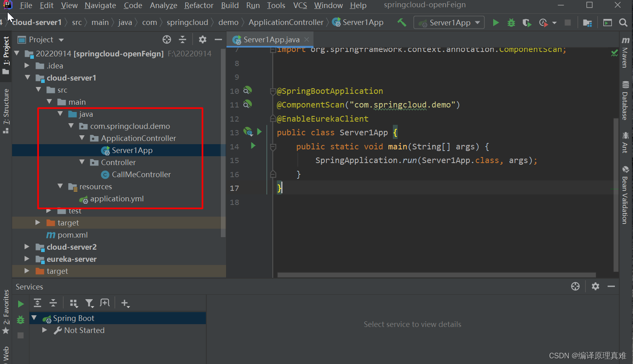
Task: Click the Spring bean gutter icon on line 10
Action: pos(247,90)
